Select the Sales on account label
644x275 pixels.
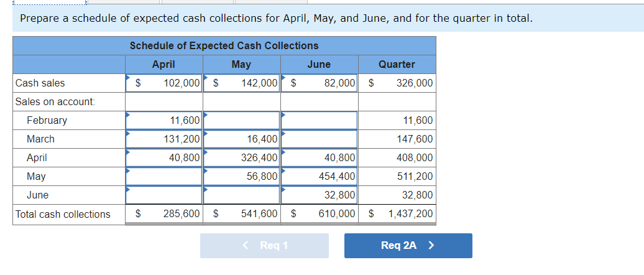pos(55,101)
